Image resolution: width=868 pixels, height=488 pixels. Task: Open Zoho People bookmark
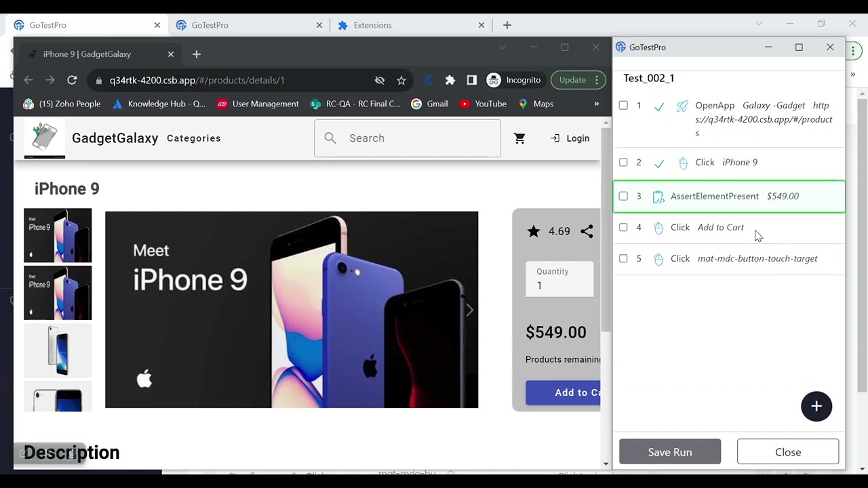[x=62, y=104]
